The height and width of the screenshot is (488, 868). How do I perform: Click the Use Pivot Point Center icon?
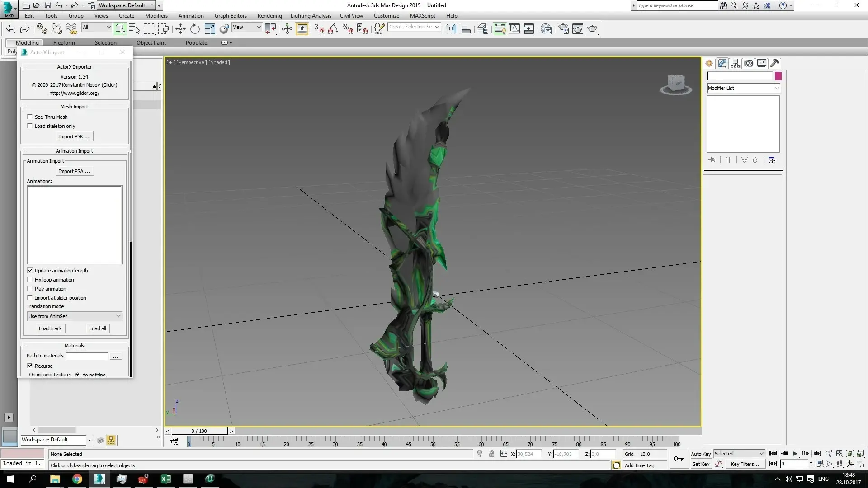[270, 29]
